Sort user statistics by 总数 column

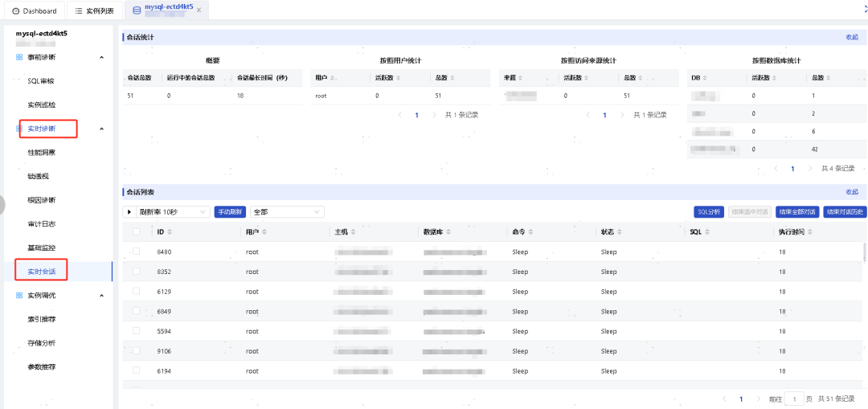[453, 78]
